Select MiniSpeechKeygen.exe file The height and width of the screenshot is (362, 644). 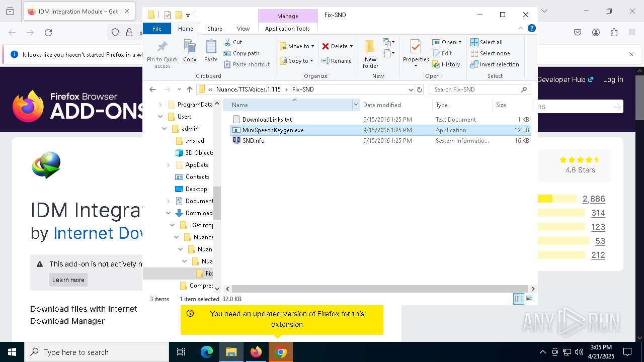[x=381, y=130]
